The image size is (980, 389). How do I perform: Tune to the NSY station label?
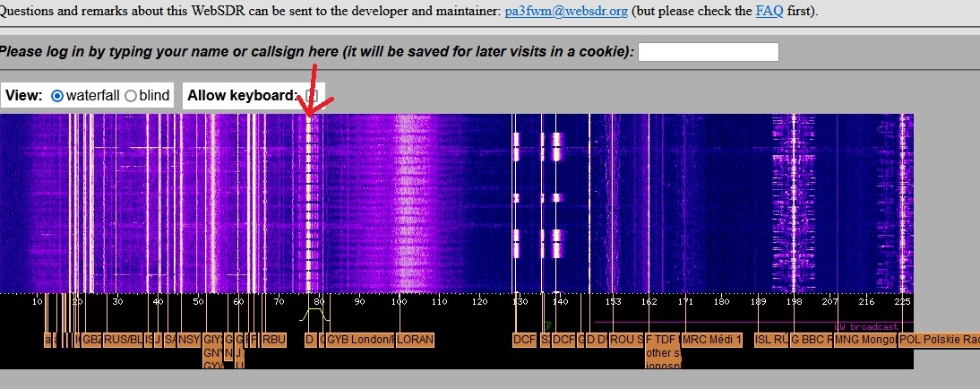(189, 340)
